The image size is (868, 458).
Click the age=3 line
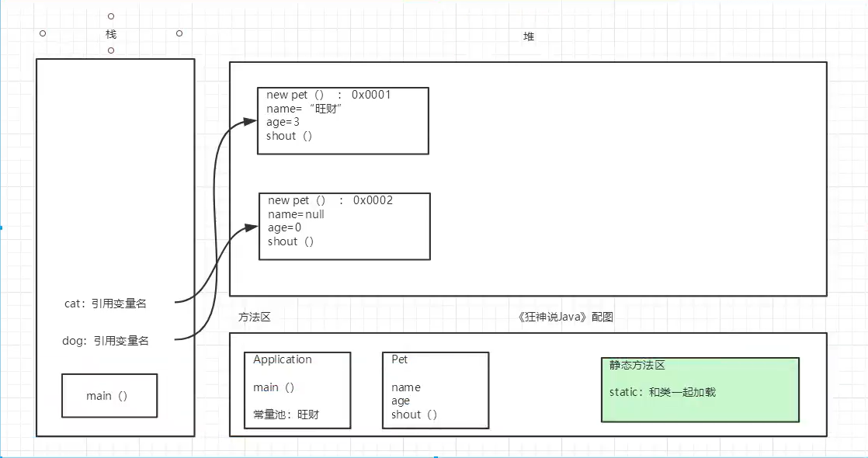(x=283, y=122)
